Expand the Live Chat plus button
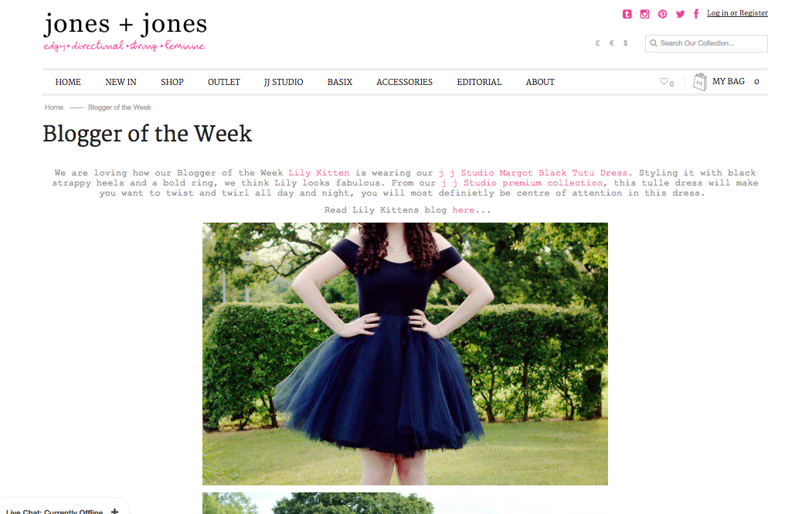Image resolution: width=812 pixels, height=514 pixels. pyautogui.click(x=114, y=512)
